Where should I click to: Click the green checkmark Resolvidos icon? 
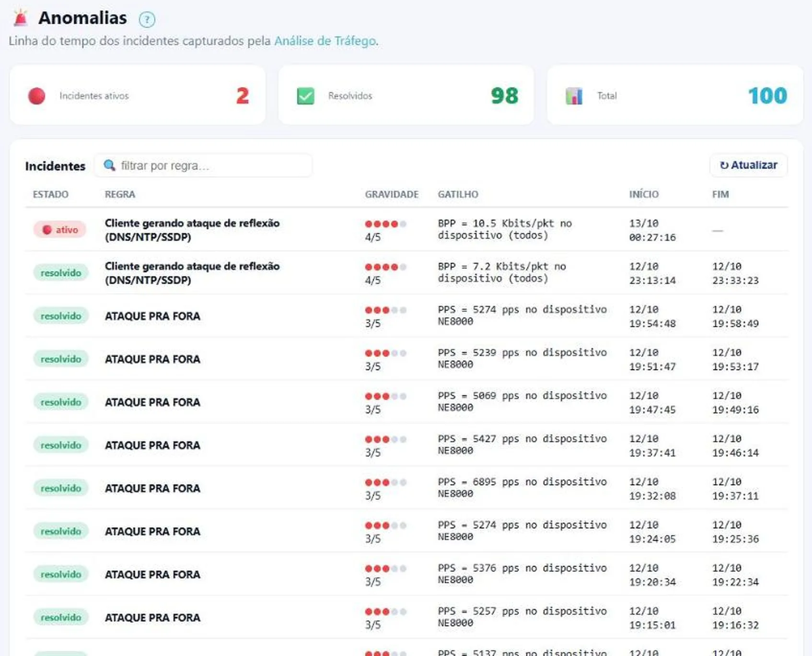pyautogui.click(x=305, y=96)
